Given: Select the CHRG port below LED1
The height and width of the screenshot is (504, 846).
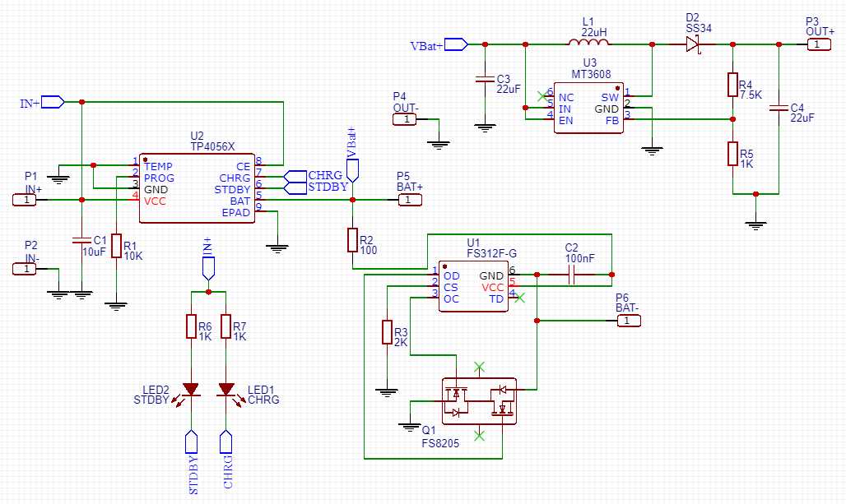Looking at the screenshot, I should tap(226, 442).
